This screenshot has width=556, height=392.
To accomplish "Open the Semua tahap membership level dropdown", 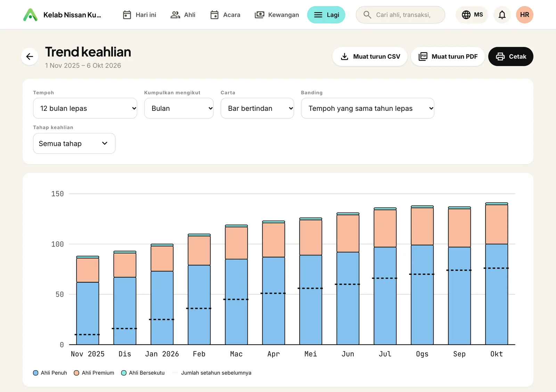I will [74, 143].
